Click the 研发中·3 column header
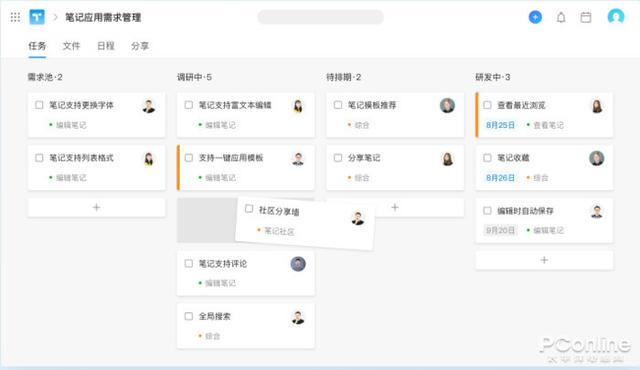 [x=493, y=77]
